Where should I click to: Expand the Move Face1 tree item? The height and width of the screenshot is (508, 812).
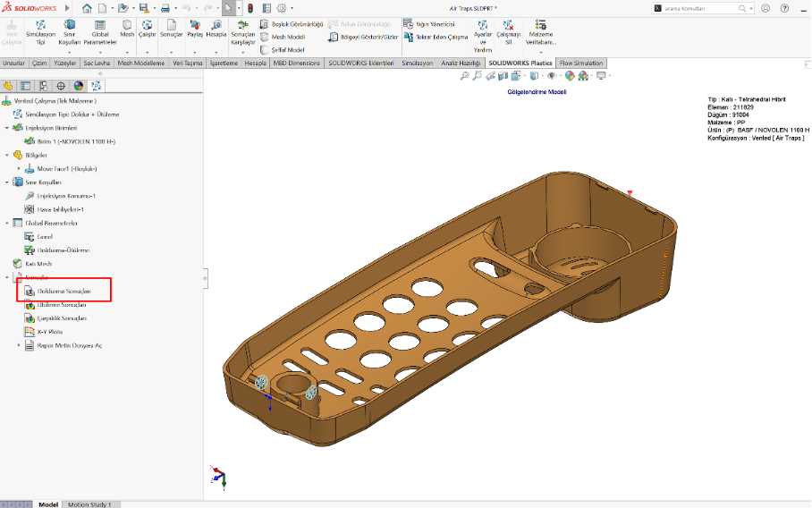(19, 168)
